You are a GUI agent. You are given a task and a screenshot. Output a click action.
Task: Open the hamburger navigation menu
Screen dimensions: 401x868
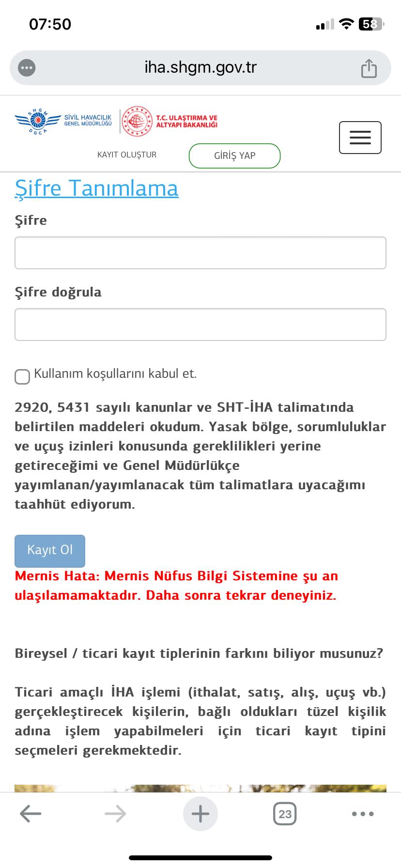click(x=360, y=137)
